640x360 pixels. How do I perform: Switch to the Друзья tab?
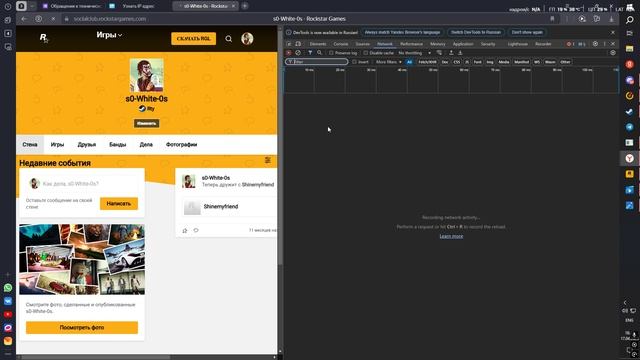point(87,144)
